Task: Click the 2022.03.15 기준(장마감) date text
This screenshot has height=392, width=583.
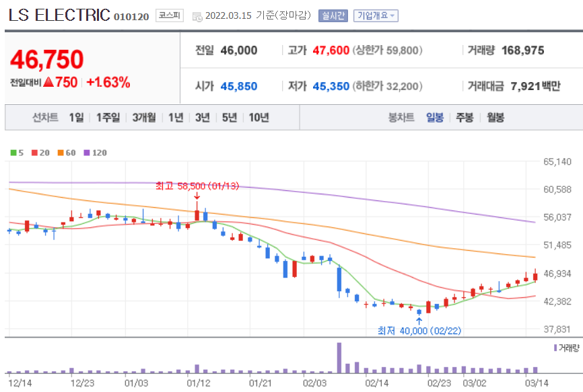Action: (258, 15)
